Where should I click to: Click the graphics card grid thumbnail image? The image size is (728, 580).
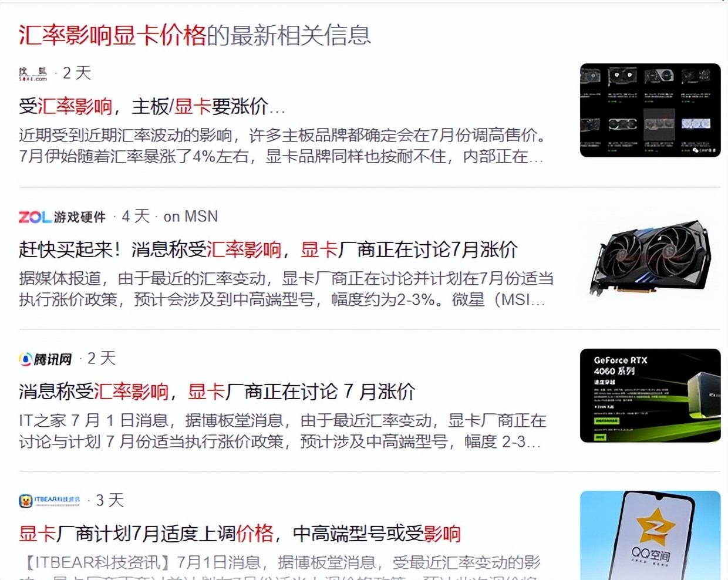tap(649, 110)
